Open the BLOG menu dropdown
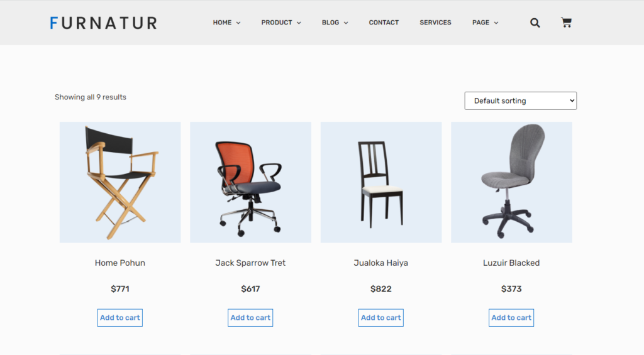644x355 pixels. click(x=335, y=23)
